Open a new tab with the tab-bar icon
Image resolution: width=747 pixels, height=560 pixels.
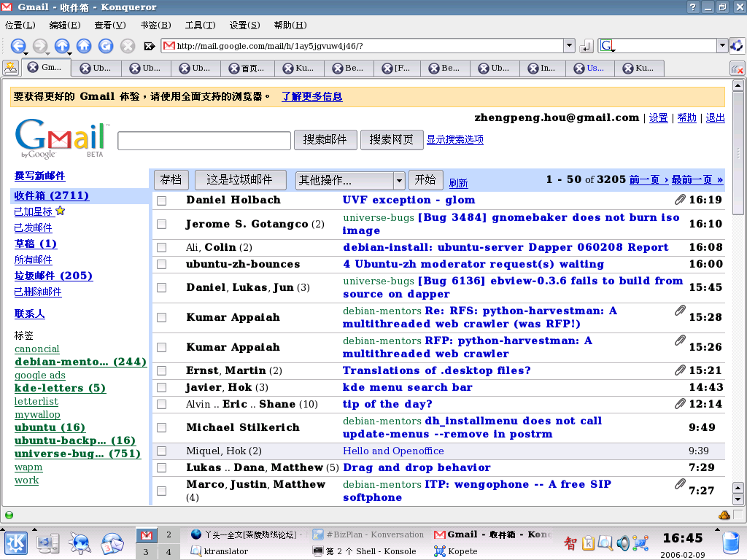pyautogui.click(x=10, y=68)
